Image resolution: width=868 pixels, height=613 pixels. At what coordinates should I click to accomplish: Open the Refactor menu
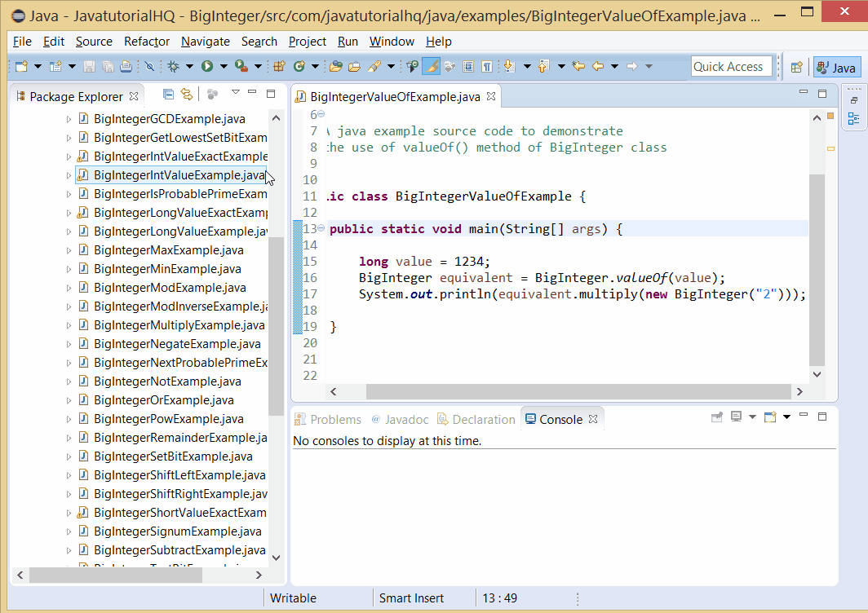pyautogui.click(x=146, y=41)
